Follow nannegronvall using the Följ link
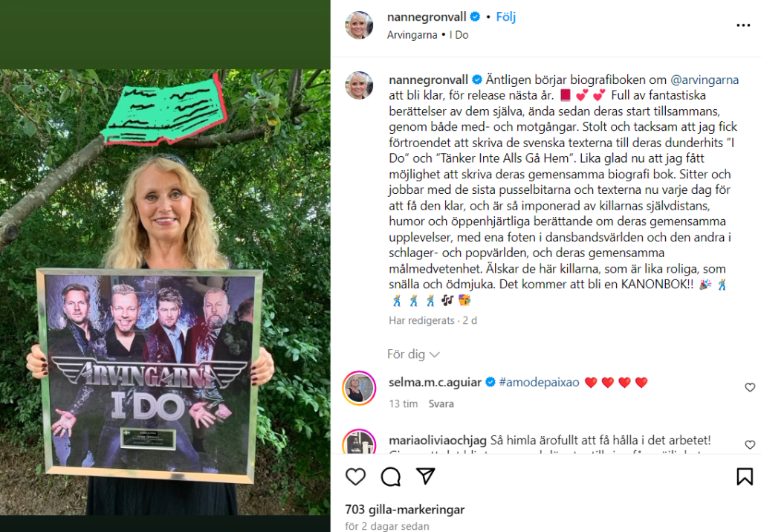761x532 pixels. (505, 17)
